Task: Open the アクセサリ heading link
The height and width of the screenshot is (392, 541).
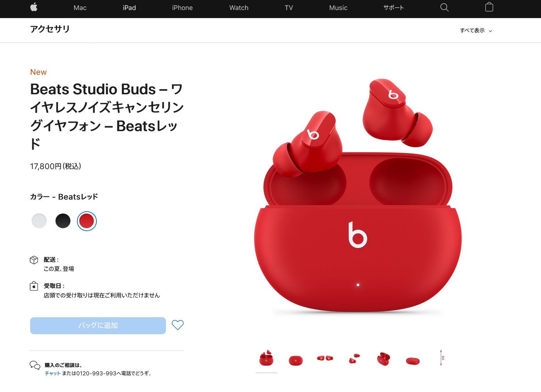Action: click(50, 29)
